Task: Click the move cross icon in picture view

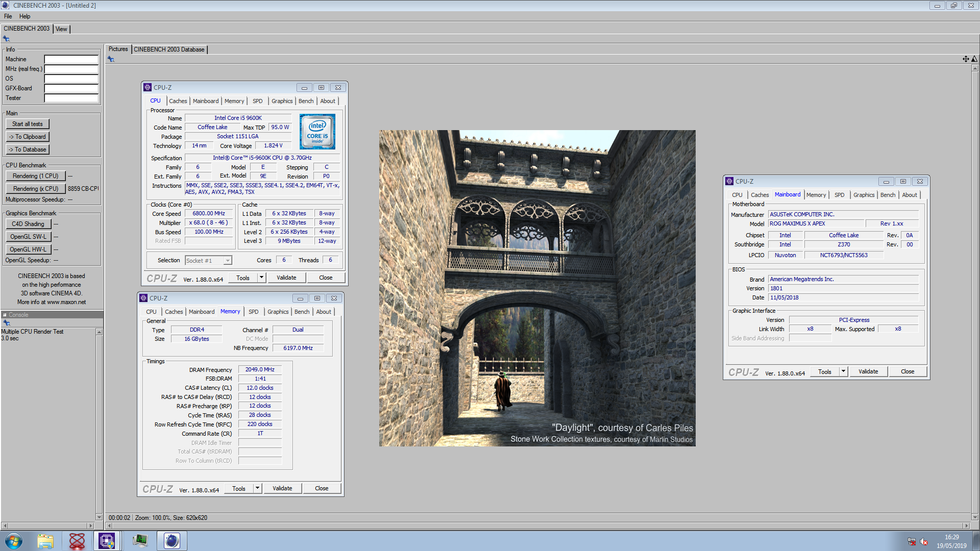Action: (x=966, y=59)
